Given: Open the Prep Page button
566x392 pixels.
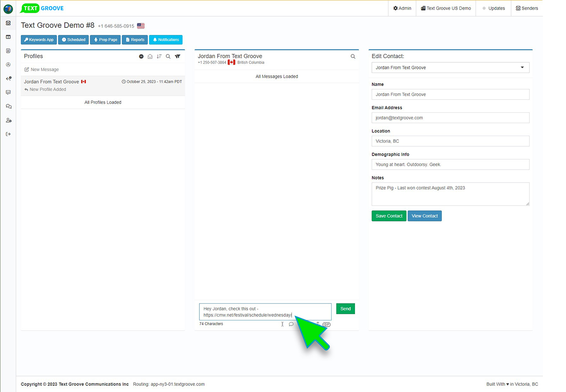Looking at the screenshot, I should point(105,40).
